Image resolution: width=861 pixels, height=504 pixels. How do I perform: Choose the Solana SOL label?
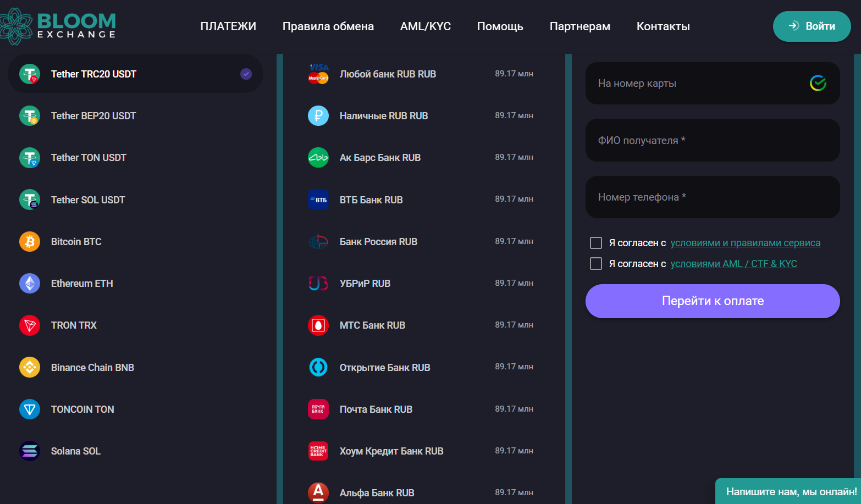(x=76, y=451)
